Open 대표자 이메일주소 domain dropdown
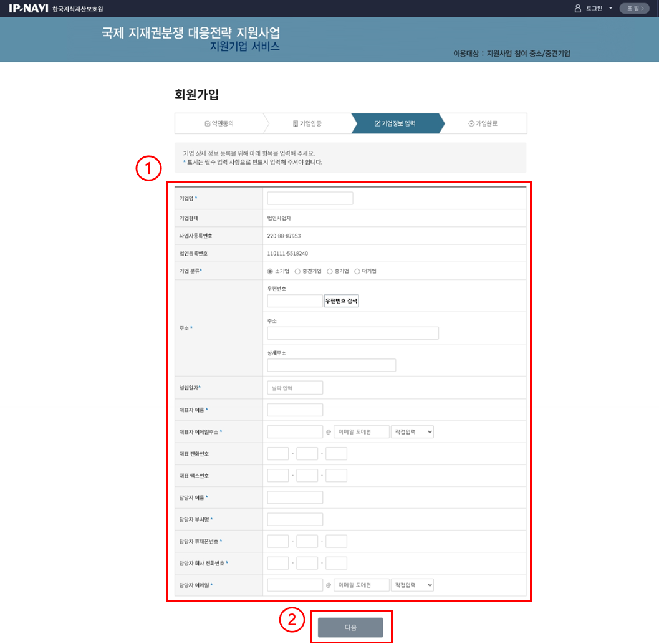659x644 pixels. [x=411, y=432]
